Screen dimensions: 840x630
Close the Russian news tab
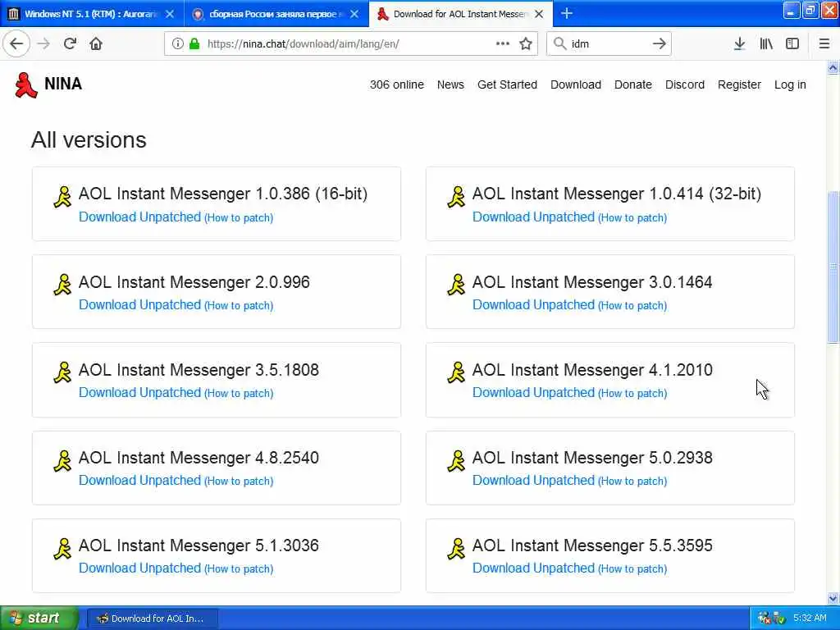[354, 14]
